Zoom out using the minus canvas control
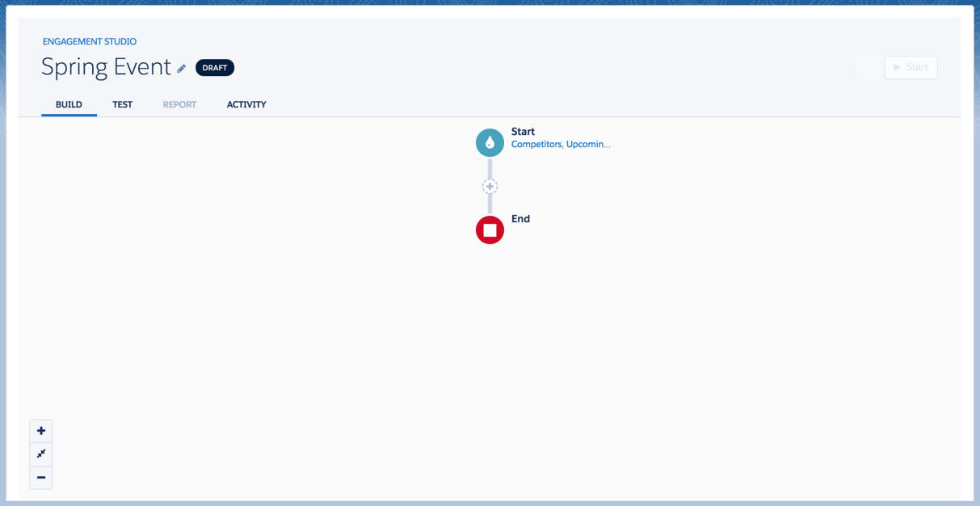 tap(40, 477)
